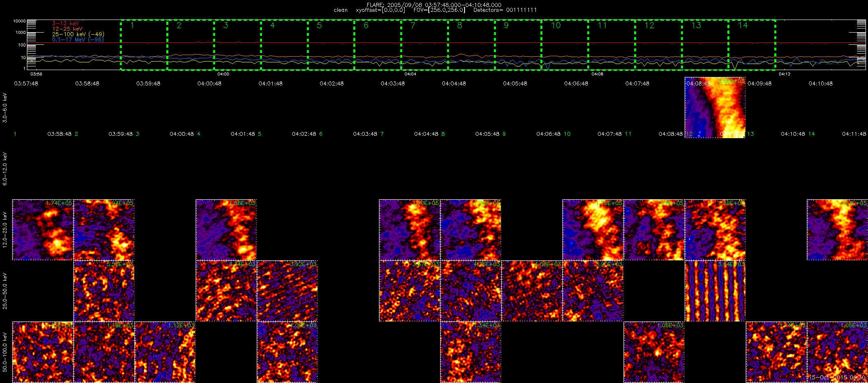Select the 12-25 keV image peaking at 1.94E+05
The height and width of the screenshot is (383, 868).
(104, 230)
